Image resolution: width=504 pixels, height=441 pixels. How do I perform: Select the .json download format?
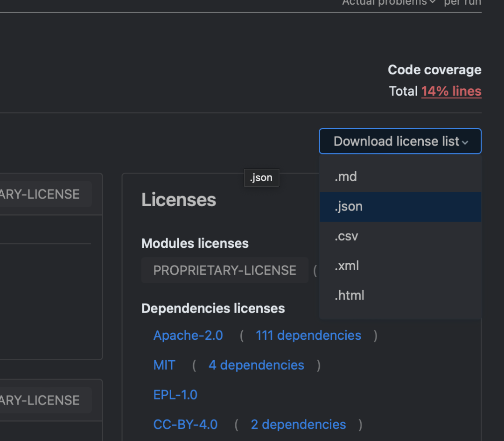400,207
